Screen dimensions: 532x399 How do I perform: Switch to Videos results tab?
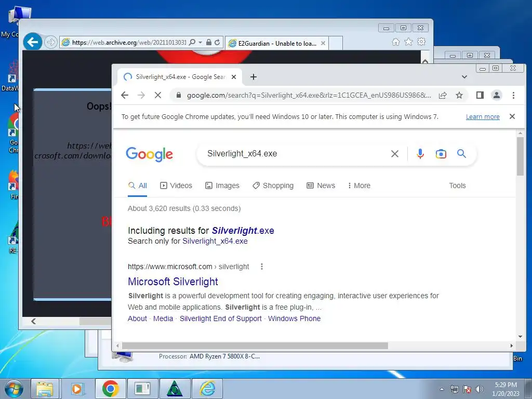click(176, 185)
